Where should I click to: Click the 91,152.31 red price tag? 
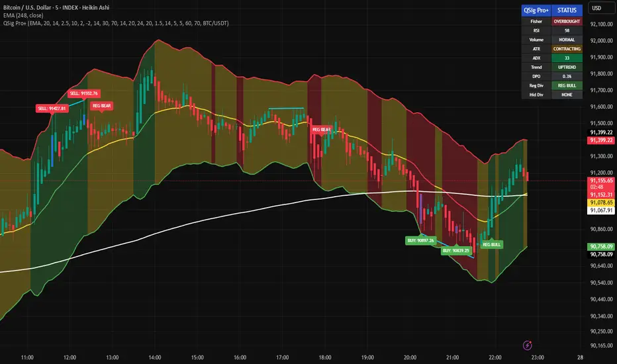(601, 195)
